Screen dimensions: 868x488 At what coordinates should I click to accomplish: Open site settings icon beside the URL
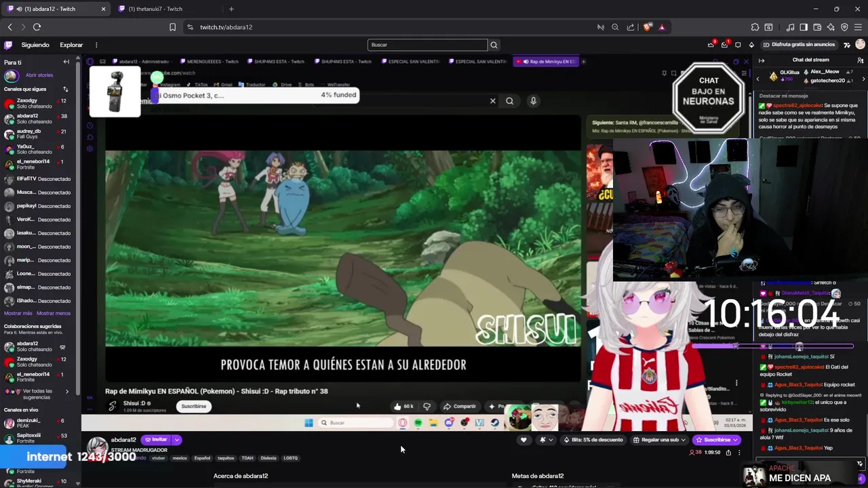[x=190, y=27]
